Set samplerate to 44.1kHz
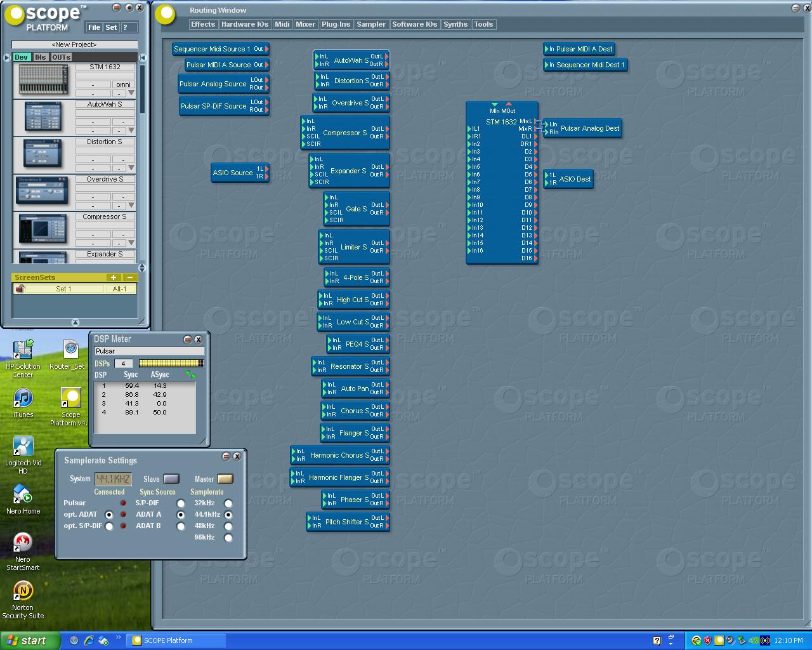Viewport: 812px width, 650px height. pyautogui.click(x=228, y=515)
